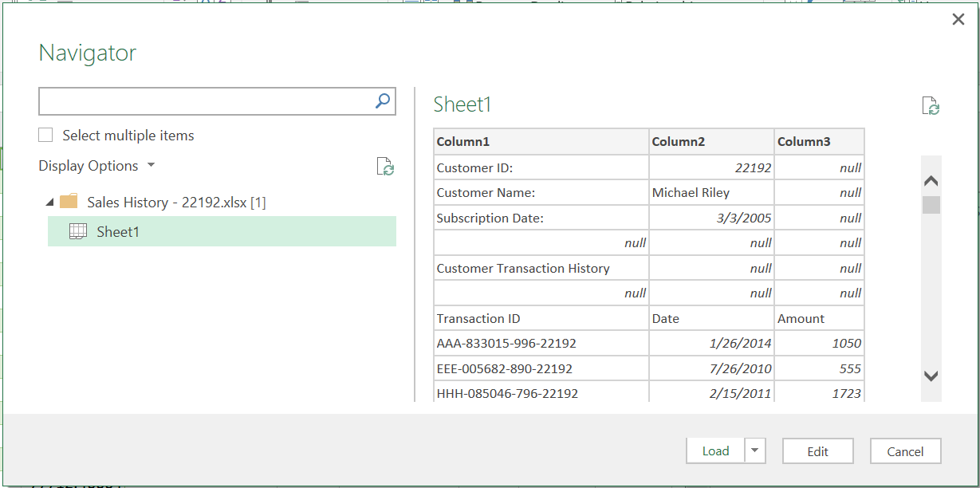
Task: Click the Column1 header
Action: [541, 142]
